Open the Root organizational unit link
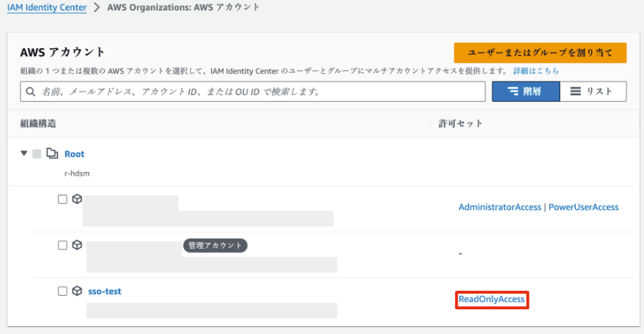The width and height of the screenshot is (644, 334). pos(75,154)
